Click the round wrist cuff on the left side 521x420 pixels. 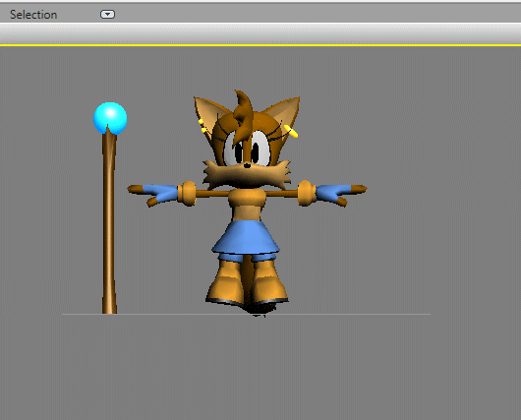point(188,194)
